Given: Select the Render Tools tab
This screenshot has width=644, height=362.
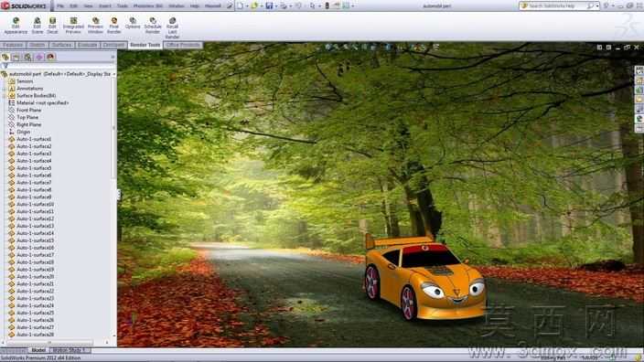Looking at the screenshot, I should coord(145,45).
